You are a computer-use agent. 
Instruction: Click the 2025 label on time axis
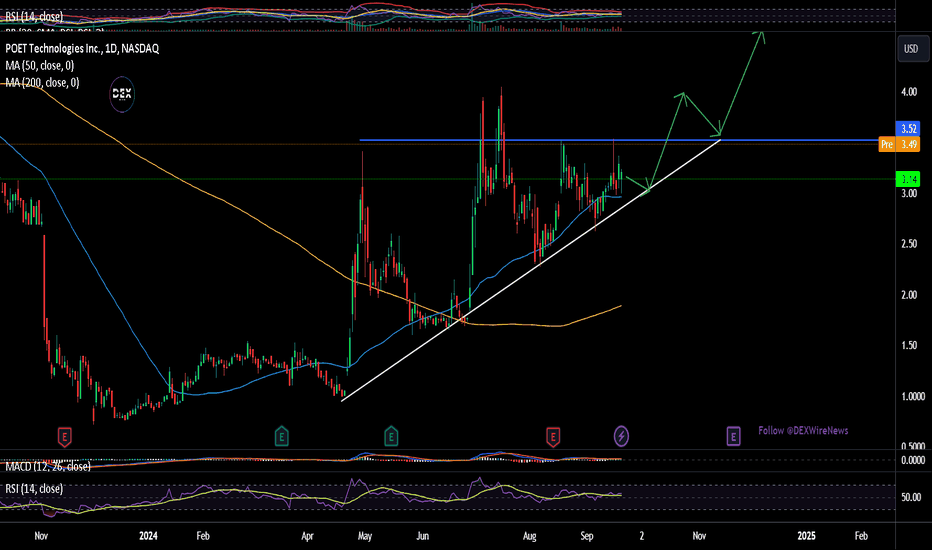(806, 536)
